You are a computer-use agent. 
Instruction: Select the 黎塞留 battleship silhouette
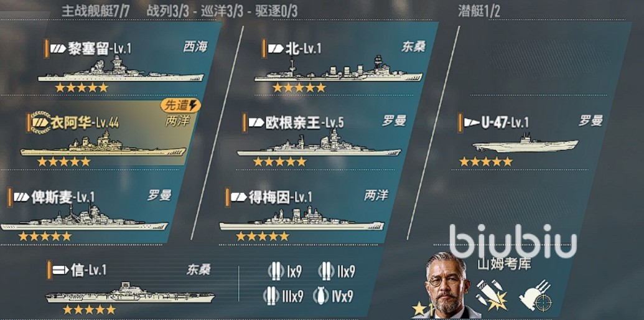(121, 70)
